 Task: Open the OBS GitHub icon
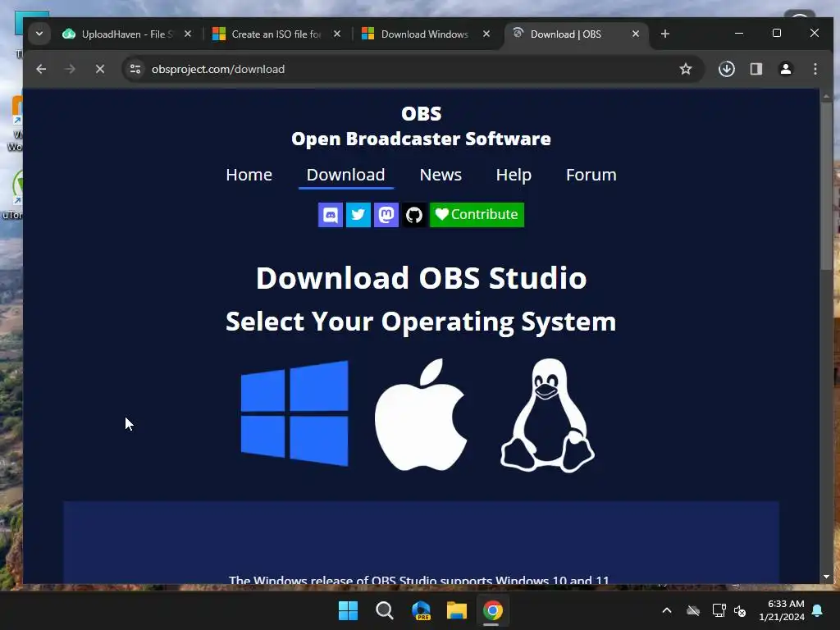pos(414,215)
